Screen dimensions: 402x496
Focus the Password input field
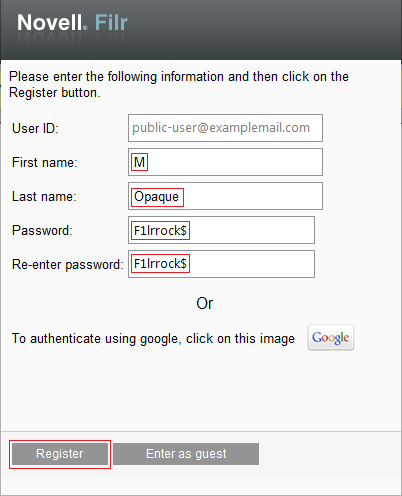pos(221,230)
